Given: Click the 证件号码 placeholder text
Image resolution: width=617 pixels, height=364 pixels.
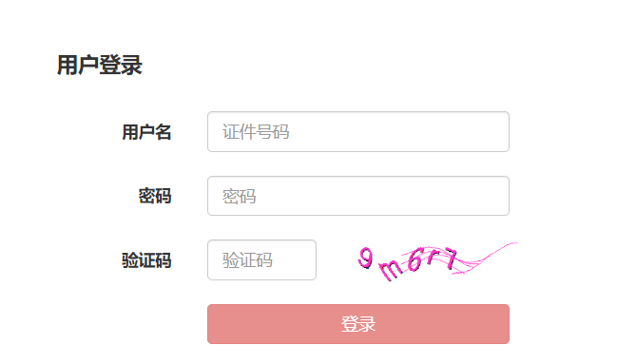Looking at the screenshot, I should [256, 132].
